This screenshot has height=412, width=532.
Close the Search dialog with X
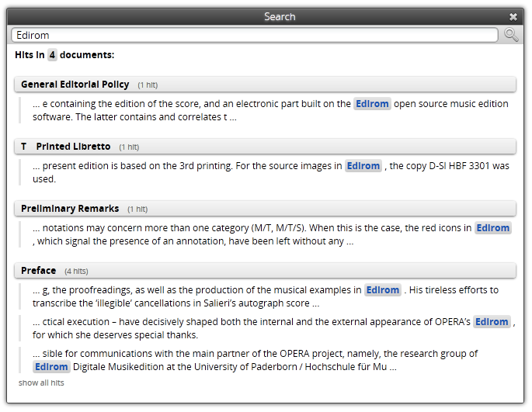[513, 16]
